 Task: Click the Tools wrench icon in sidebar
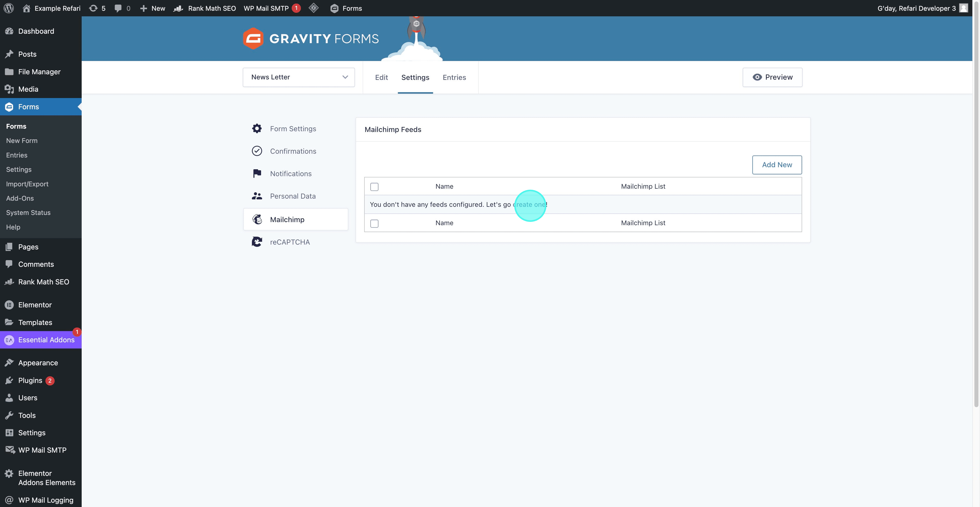pos(9,415)
